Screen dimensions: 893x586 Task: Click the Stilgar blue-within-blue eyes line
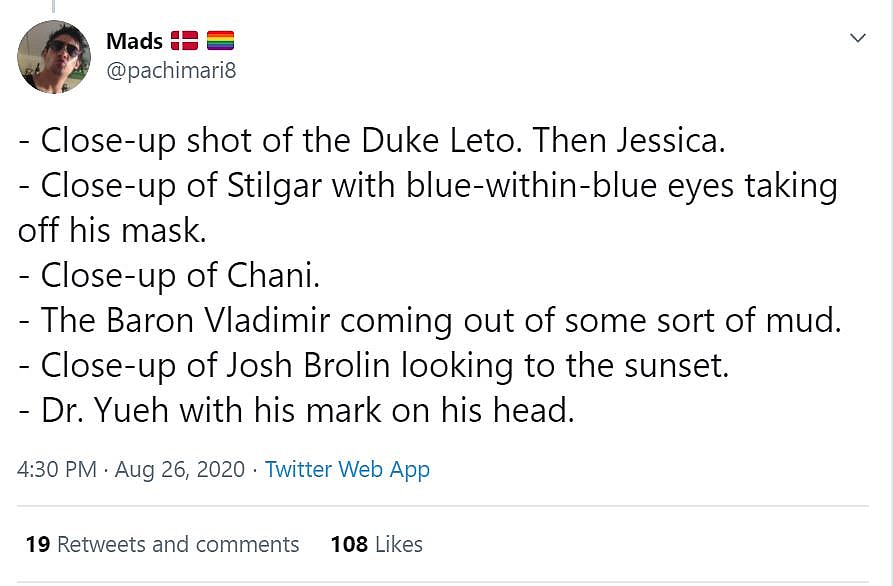click(427, 186)
